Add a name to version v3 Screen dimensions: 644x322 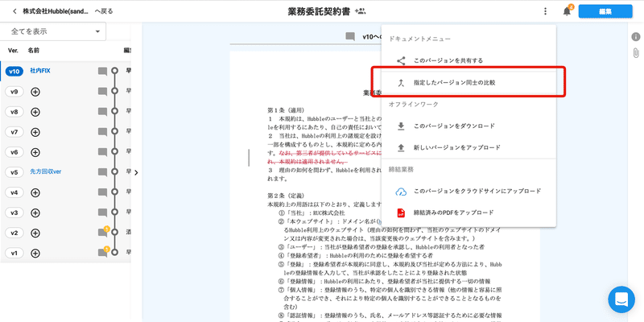(x=35, y=213)
